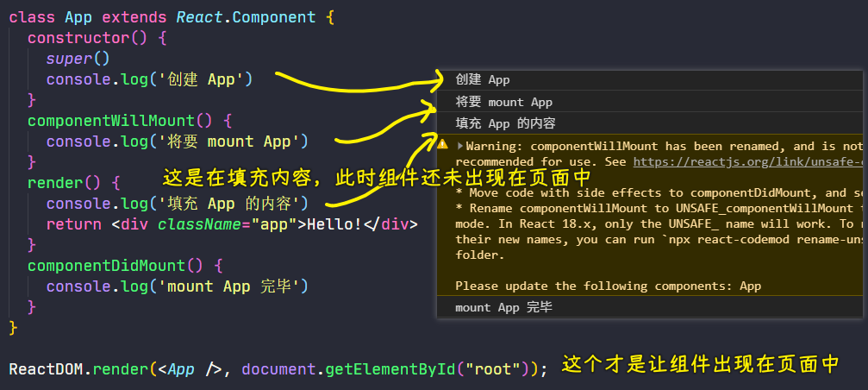Expand the componentWillMount warning message
Screen dimensions: 868x390
coord(460,146)
